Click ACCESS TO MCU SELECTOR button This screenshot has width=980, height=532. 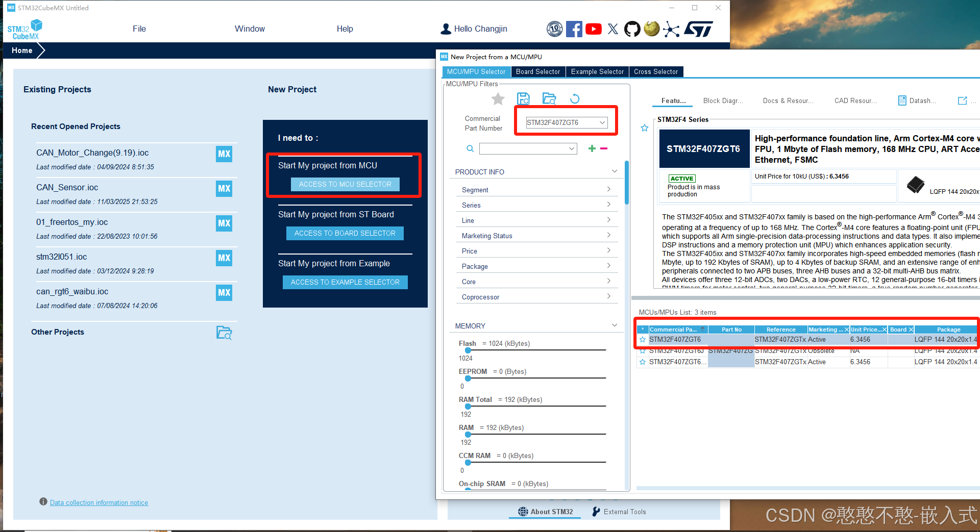[345, 184]
